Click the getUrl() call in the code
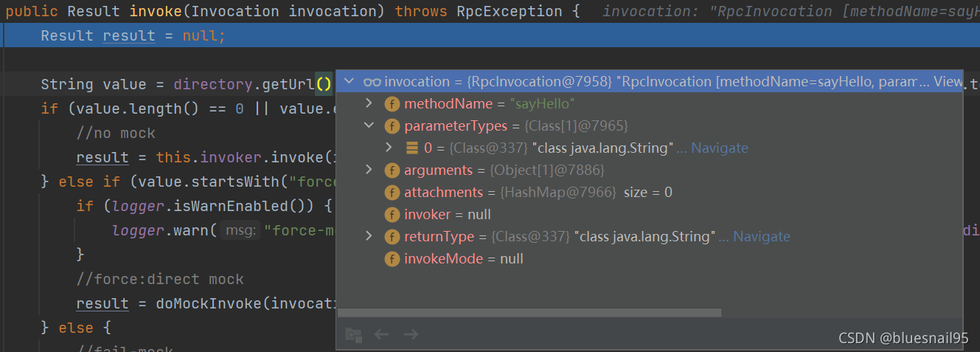Screen dimensions: 980x352 pos(297,84)
